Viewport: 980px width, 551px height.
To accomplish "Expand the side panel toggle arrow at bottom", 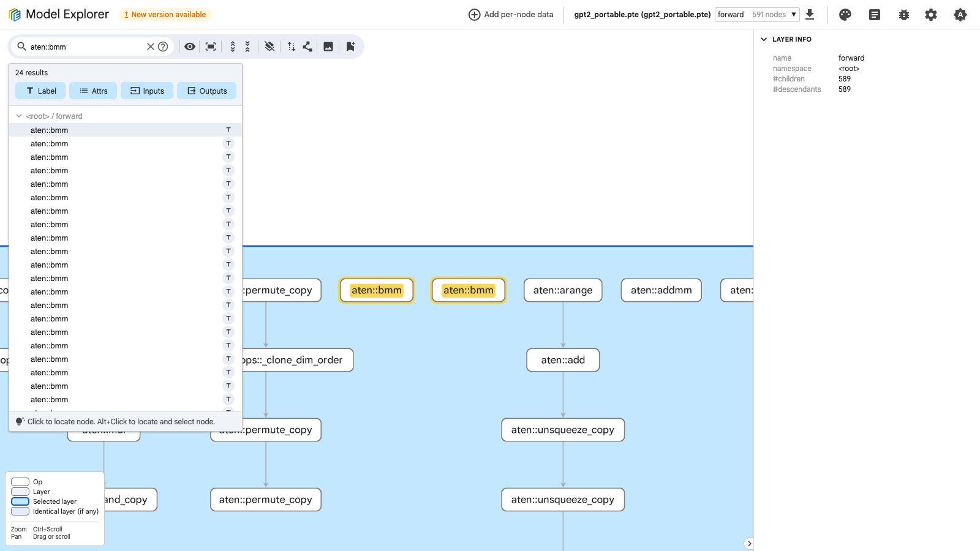I will [748, 544].
